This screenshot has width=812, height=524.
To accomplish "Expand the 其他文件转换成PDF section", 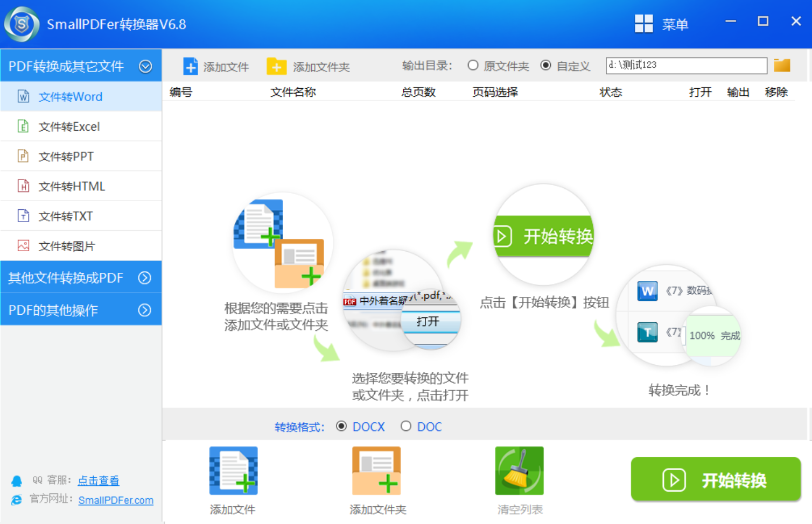I will [x=144, y=278].
